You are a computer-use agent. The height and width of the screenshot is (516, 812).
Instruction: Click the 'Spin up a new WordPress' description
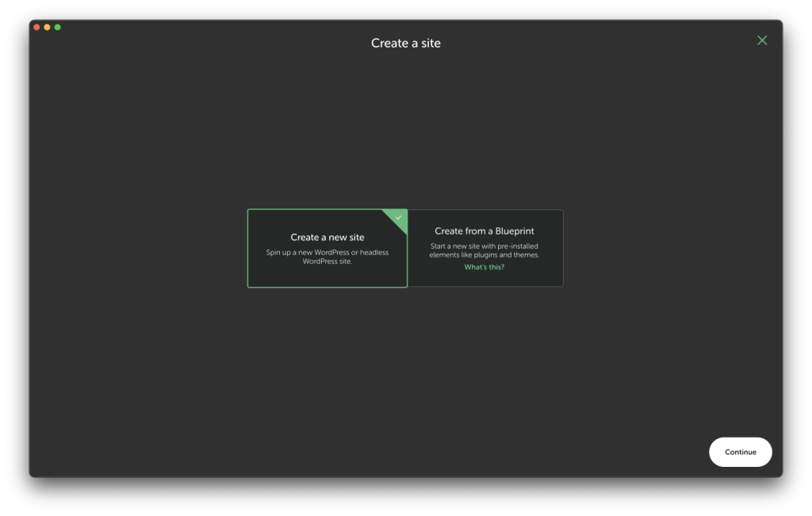pyautogui.click(x=327, y=253)
